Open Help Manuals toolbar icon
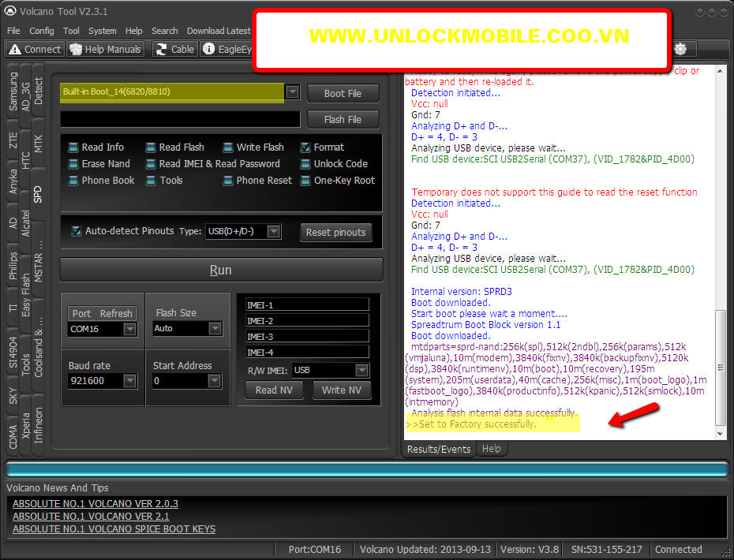 pyautogui.click(x=75, y=49)
